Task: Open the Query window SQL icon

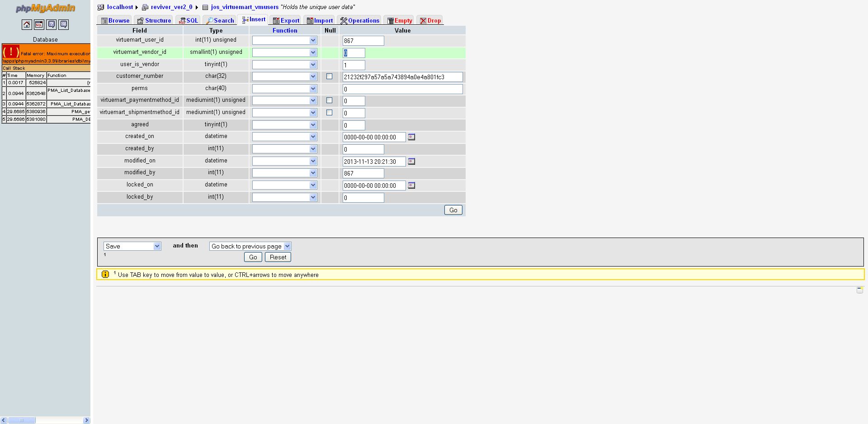Action: [x=39, y=25]
